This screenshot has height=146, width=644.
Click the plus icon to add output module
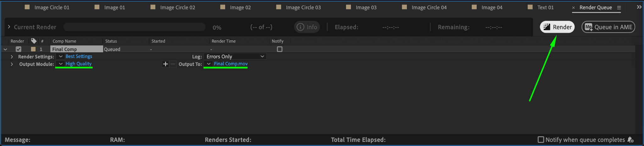coord(165,64)
